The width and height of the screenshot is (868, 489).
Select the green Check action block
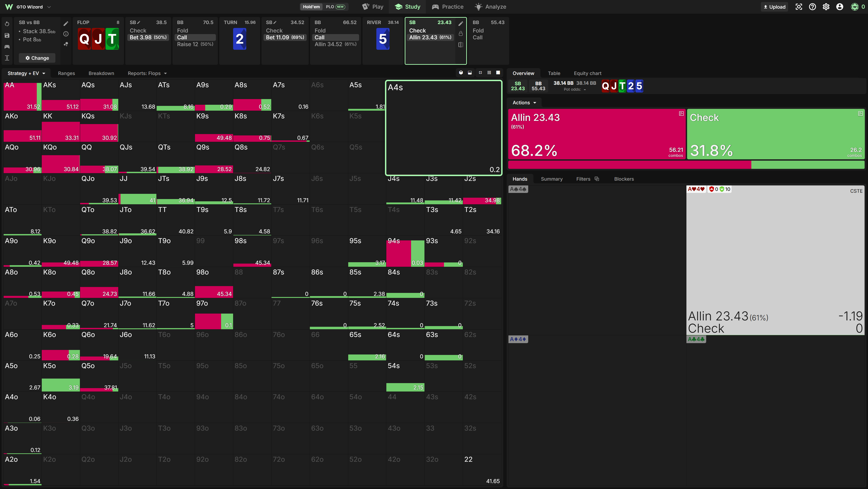[776, 134]
